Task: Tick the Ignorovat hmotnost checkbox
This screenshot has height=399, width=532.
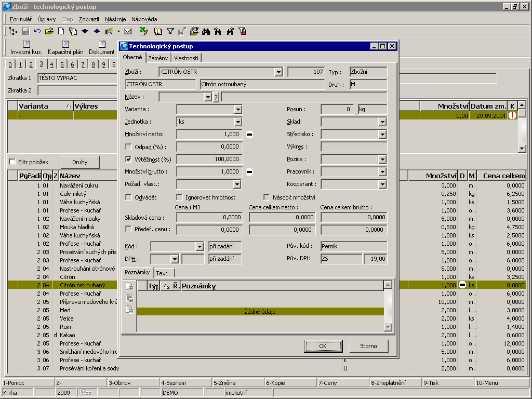Action: point(180,197)
